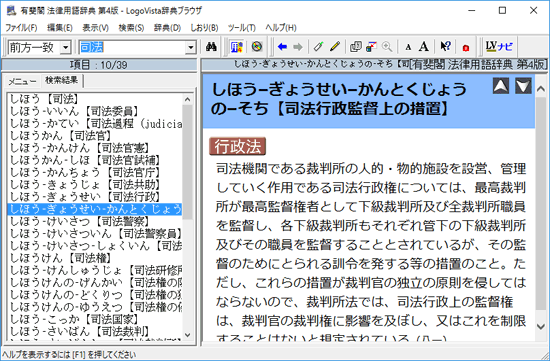
Task: Select result しほう-けんしゅうじょ【司法研修所】
Action: [95, 270]
